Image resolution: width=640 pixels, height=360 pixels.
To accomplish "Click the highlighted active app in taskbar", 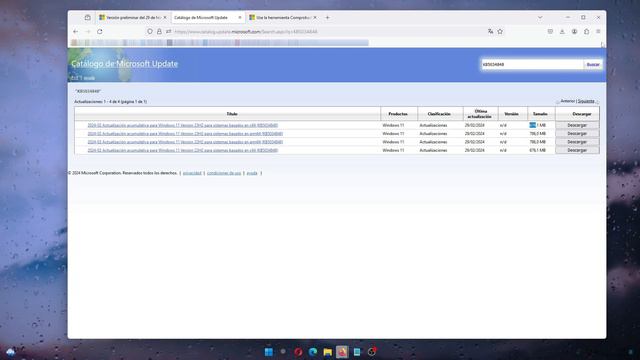I will click(342, 352).
